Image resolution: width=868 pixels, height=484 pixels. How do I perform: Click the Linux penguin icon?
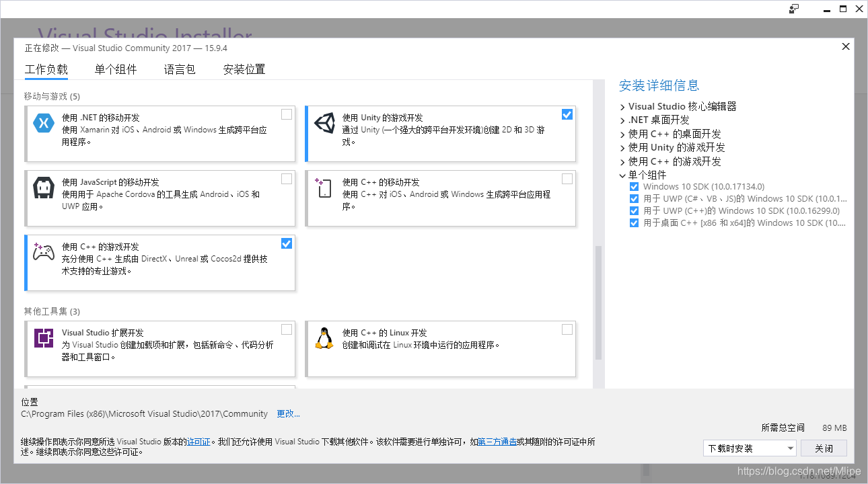324,338
